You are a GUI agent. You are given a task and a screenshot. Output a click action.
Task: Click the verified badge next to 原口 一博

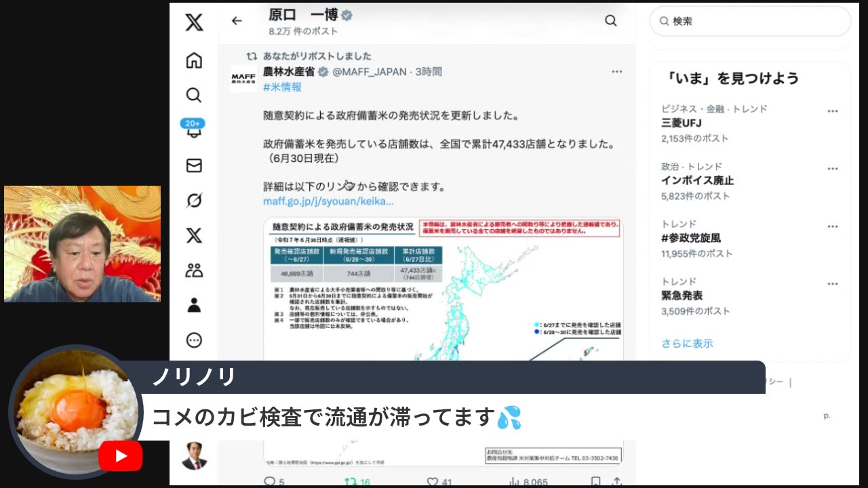point(347,15)
